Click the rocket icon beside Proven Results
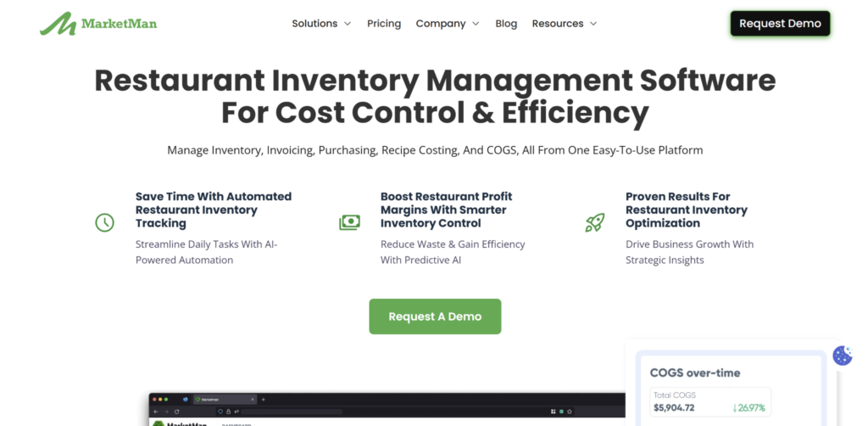868x426 pixels. point(594,222)
